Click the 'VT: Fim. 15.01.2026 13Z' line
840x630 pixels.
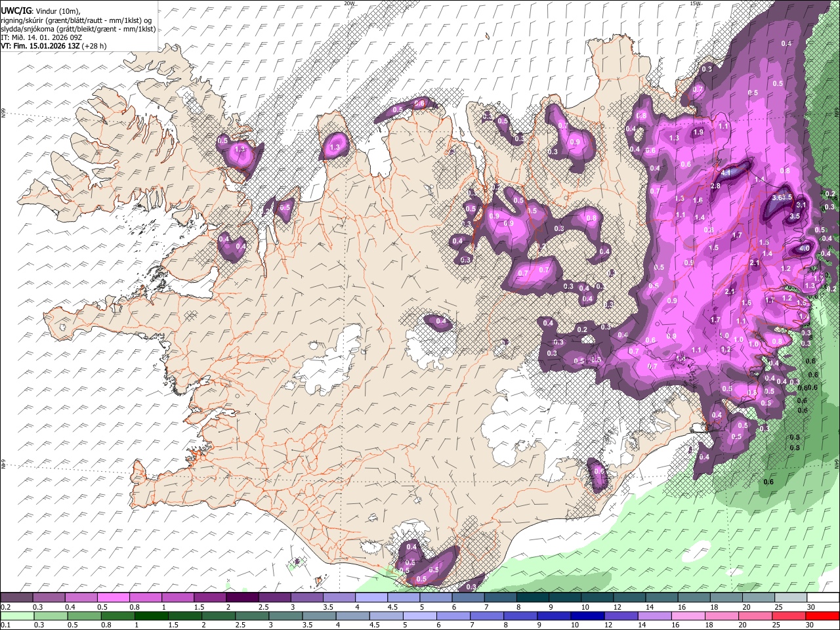53,46
